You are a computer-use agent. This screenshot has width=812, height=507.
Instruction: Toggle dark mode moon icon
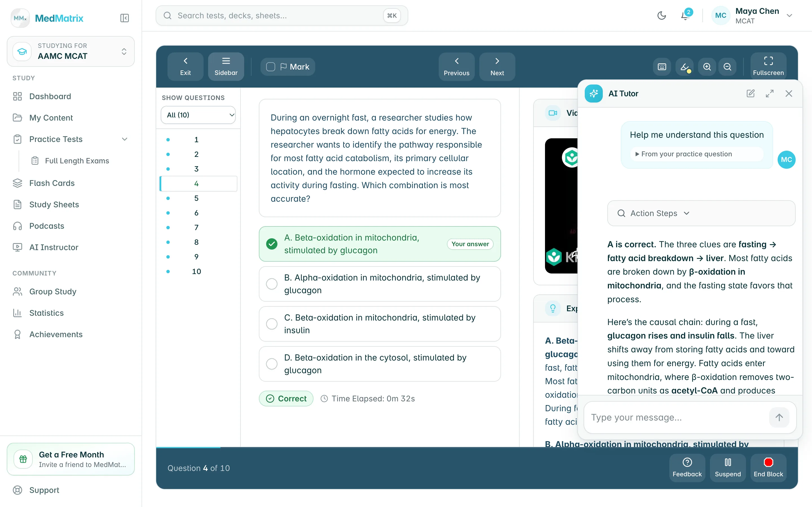661,15
